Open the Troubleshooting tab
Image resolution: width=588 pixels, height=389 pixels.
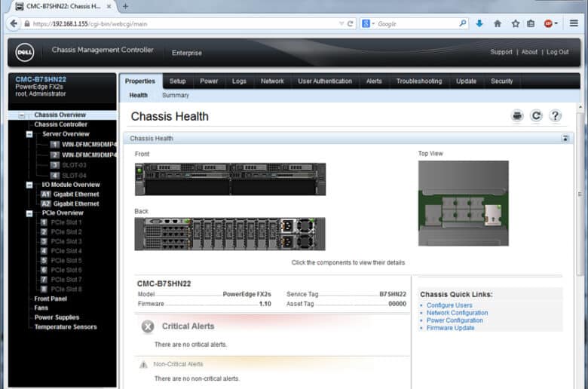point(419,81)
